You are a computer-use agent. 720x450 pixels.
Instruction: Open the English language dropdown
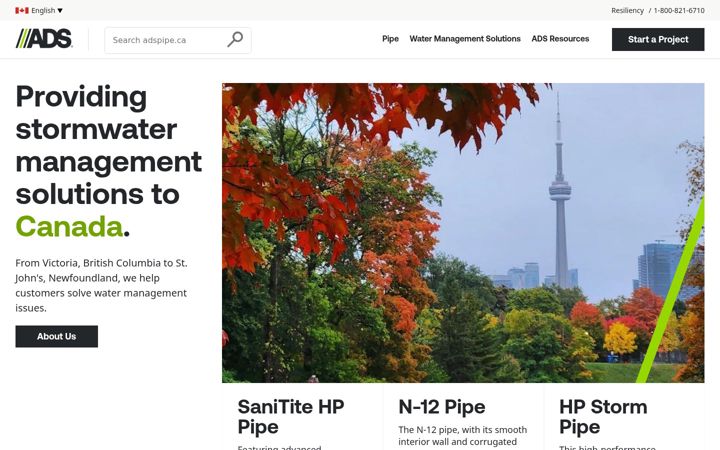pyautogui.click(x=47, y=10)
